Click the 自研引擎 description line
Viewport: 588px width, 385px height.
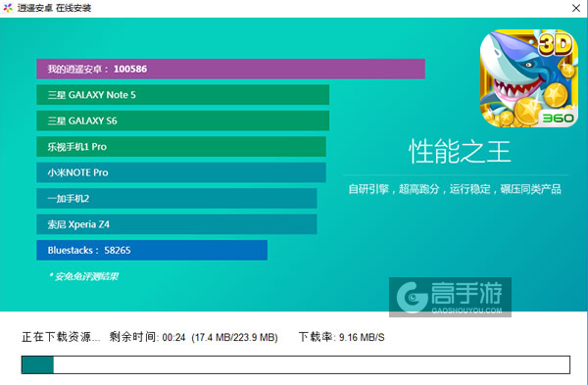click(x=455, y=189)
